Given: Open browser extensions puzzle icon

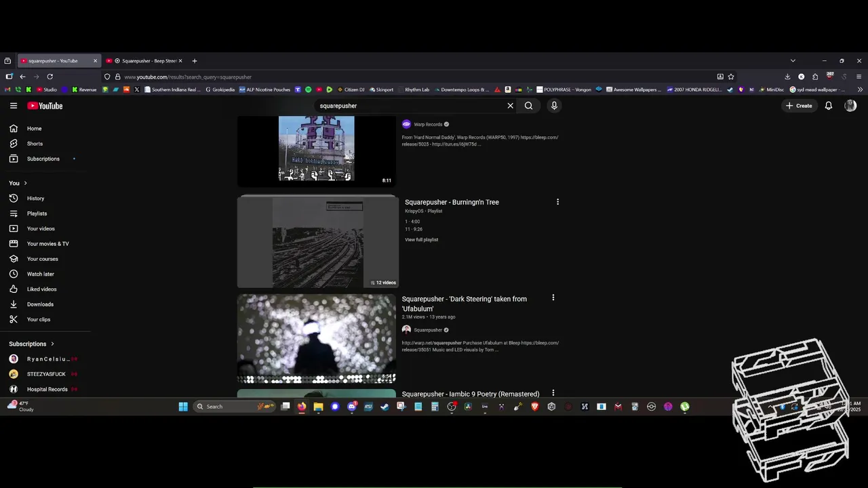Looking at the screenshot, I should [x=815, y=77].
